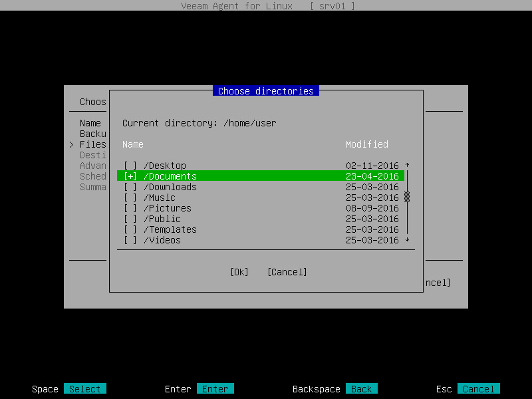Check the /Videos directory checkbox

tap(130, 240)
